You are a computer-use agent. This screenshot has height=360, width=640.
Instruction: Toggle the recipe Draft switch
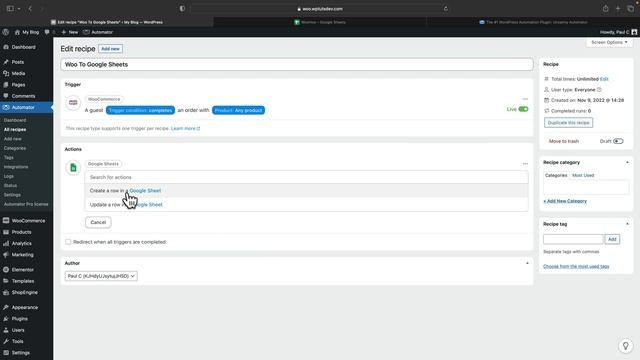[618, 141]
